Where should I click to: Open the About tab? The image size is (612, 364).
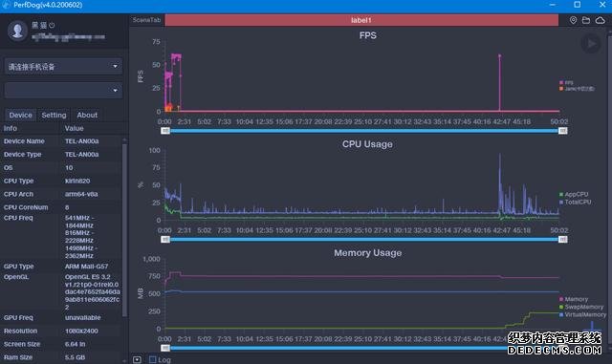(x=87, y=115)
